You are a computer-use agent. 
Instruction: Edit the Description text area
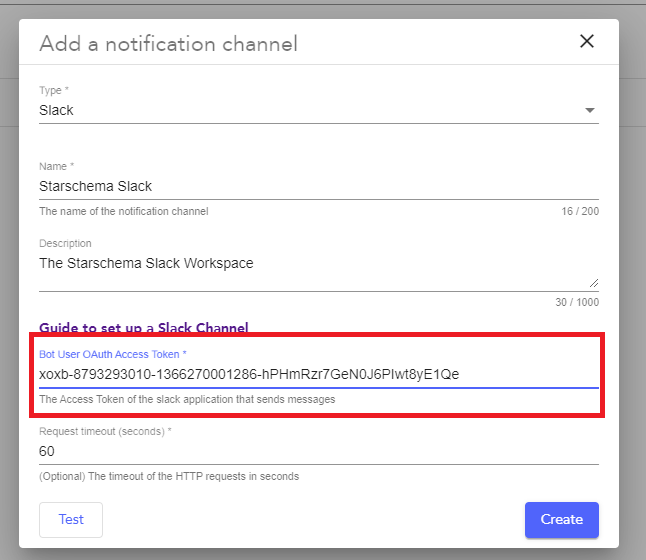(319, 270)
